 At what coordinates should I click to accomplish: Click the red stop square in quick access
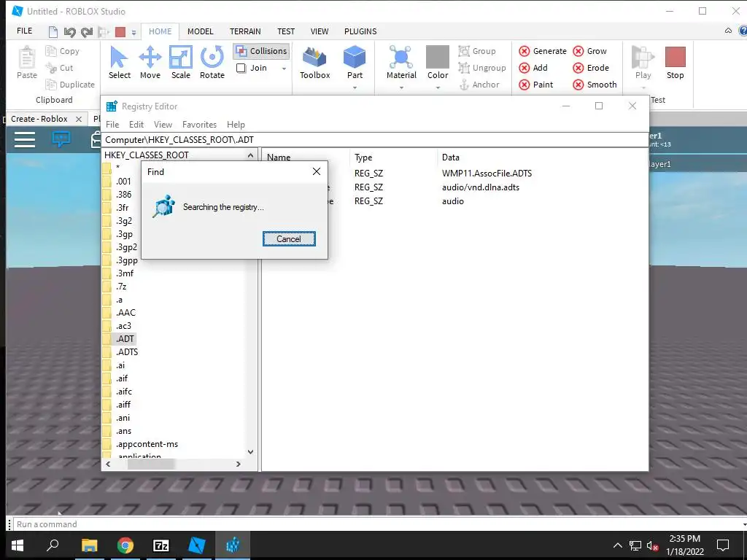pos(120,32)
